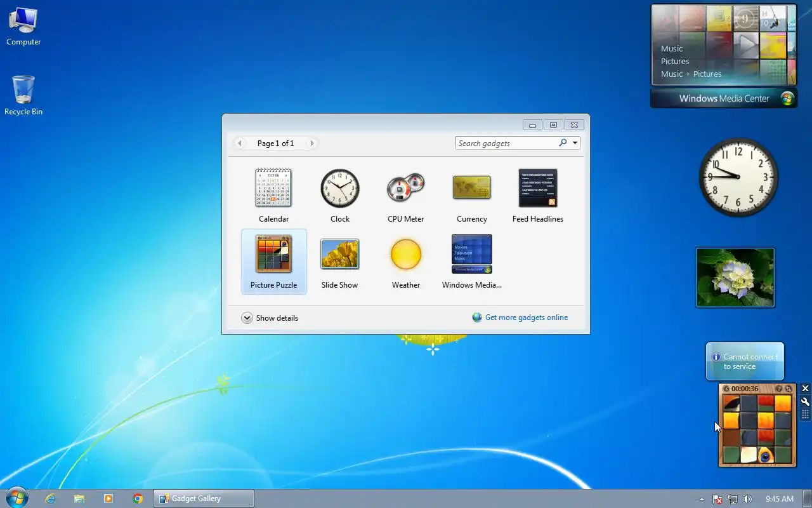The height and width of the screenshot is (508, 812).
Task: Launch Windows Media Center from gadget bar
Action: tap(724, 98)
